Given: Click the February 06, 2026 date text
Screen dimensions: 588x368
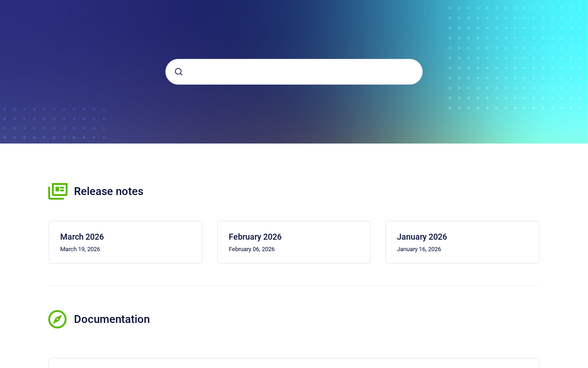Looking at the screenshot, I should 252,249.
